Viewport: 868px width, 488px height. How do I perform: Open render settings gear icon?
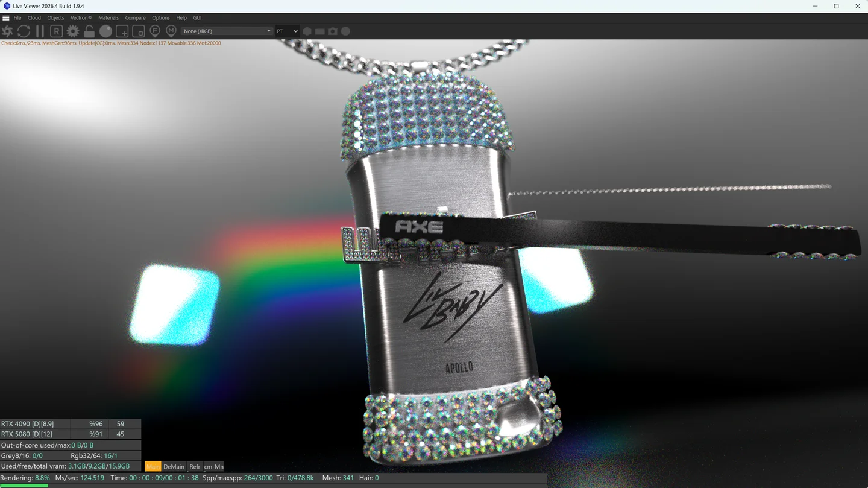[73, 31]
